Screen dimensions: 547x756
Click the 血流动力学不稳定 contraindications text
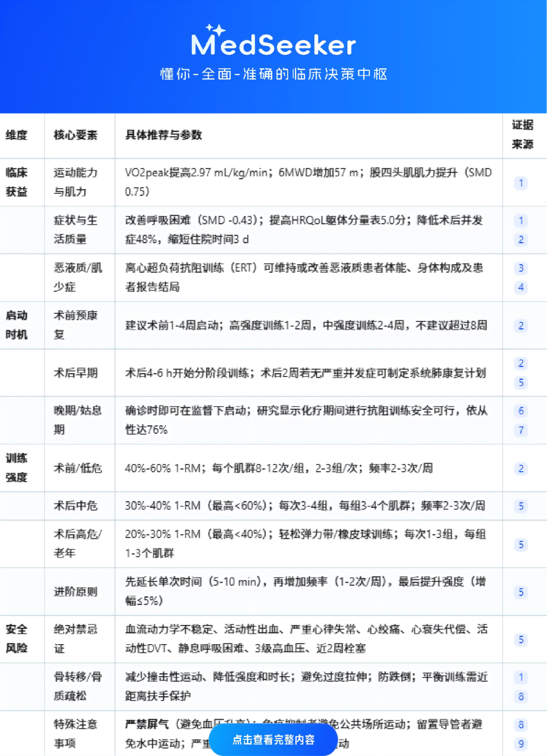click(306, 639)
